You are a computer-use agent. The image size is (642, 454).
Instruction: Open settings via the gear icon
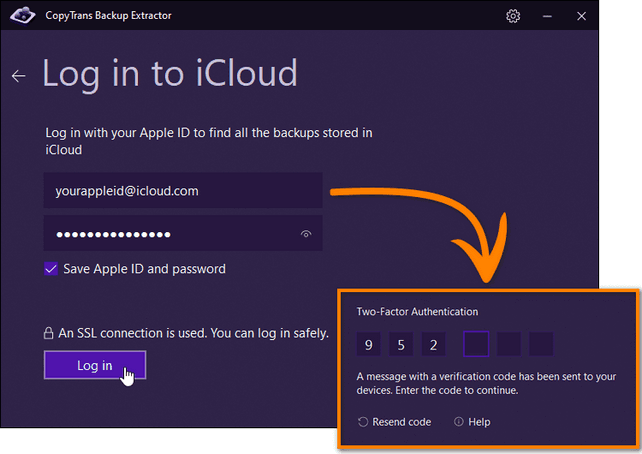point(513,16)
